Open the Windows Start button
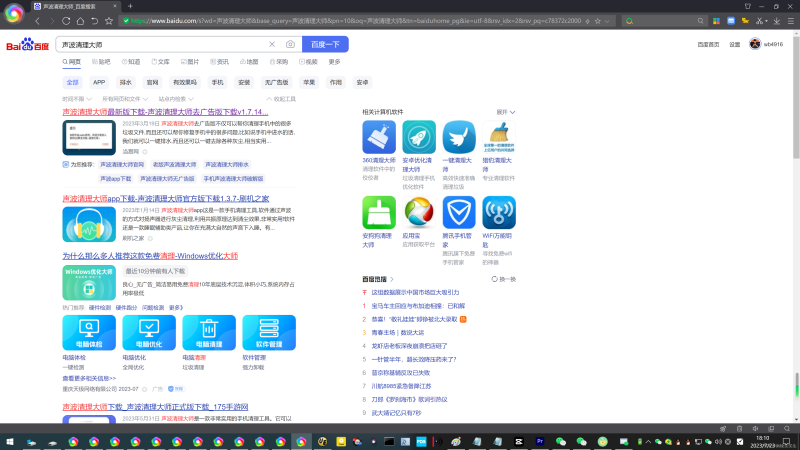 [x=9, y=442]
